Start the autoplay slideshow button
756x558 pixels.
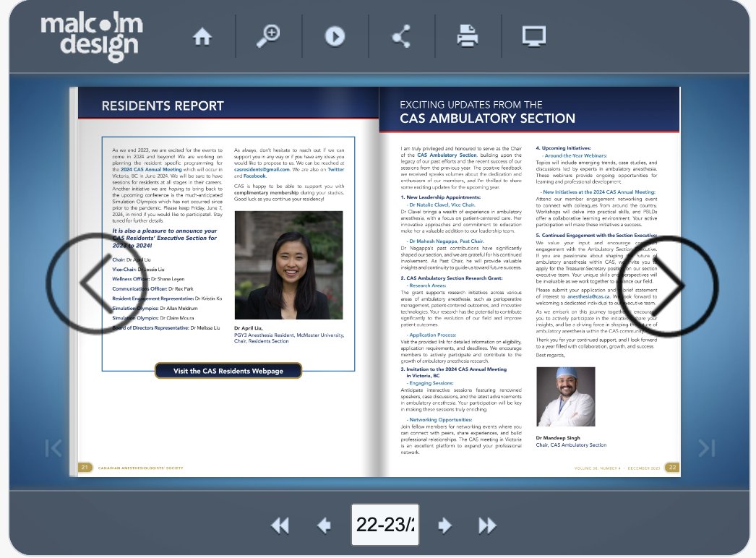tap(335, 37)
